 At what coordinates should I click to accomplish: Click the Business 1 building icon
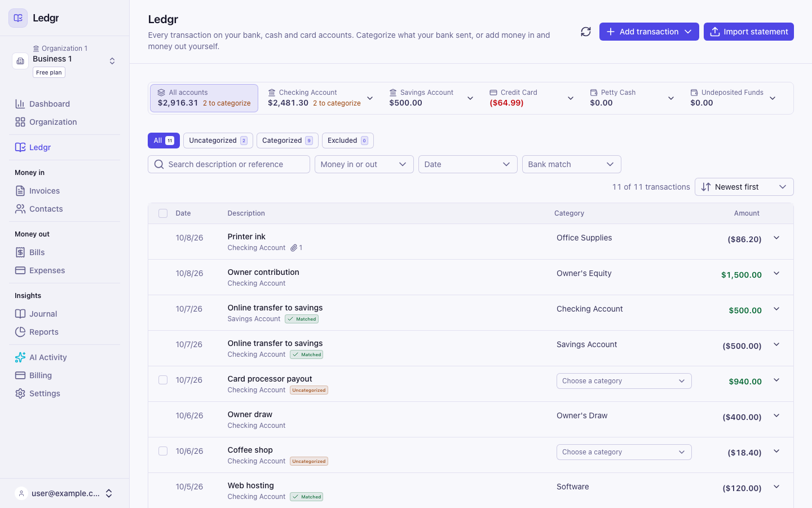20,61
